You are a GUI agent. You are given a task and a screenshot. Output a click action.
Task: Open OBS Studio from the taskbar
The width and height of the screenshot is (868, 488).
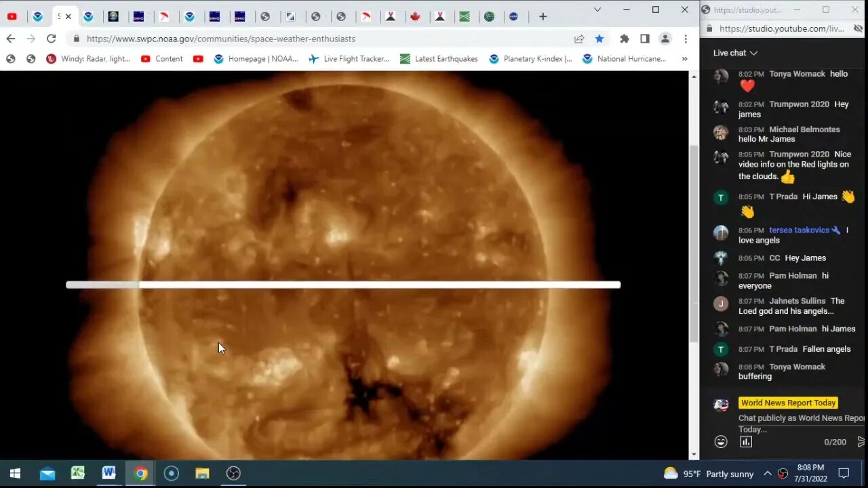(233, 473)
